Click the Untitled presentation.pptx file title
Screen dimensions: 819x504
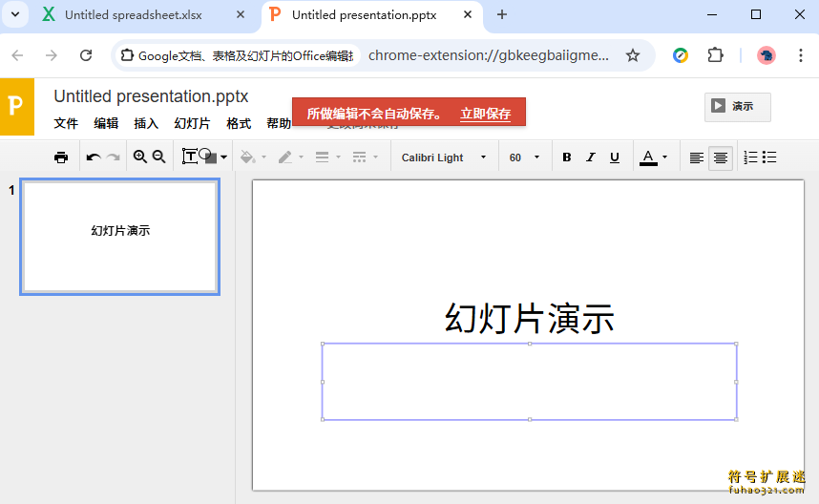[151, 96]
